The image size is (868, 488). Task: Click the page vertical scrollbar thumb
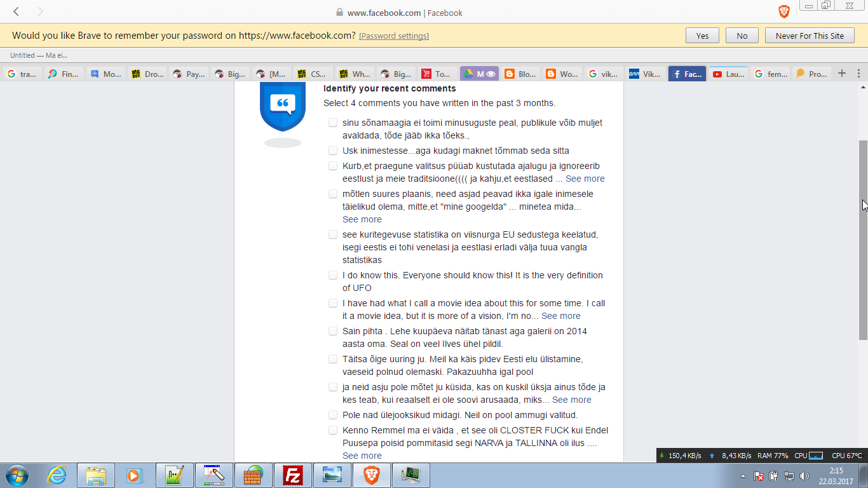pyautogui.click(x=863, y=240)
